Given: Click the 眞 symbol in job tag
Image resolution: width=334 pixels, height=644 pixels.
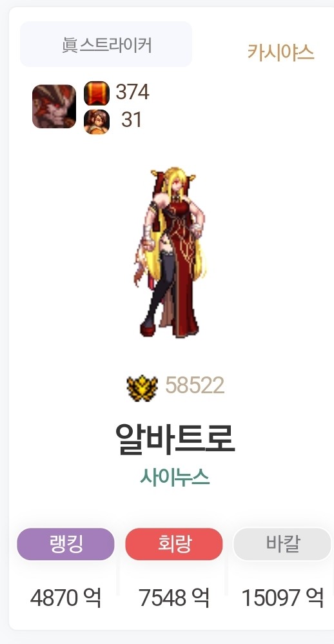Looking at the screenshot, I should pos(70,44).
